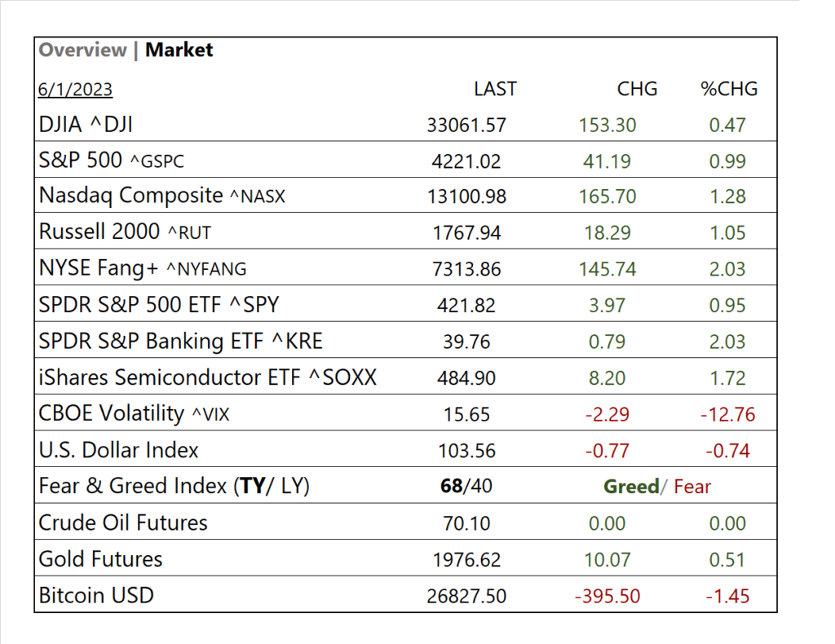Open SPDR S&P Banking ETF ^KRE
The width and height of the screenshot is (835, 644).
tap(187, 341)
